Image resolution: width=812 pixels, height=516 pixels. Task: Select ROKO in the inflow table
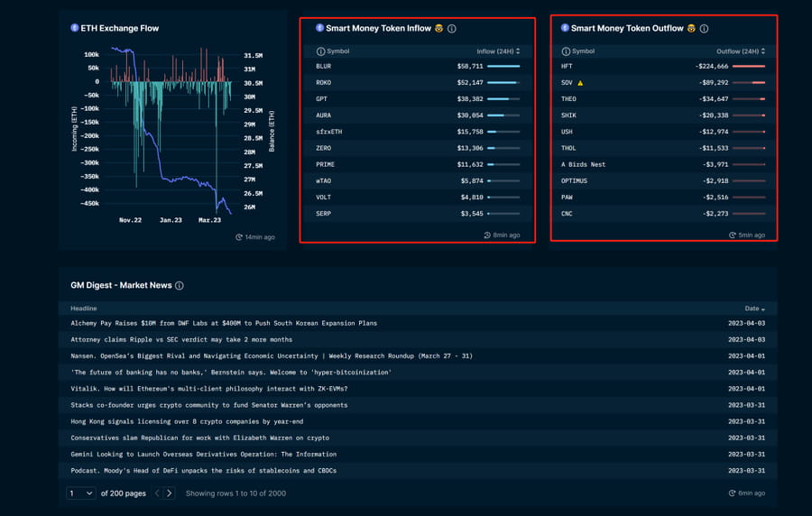[x=323, y=83]
